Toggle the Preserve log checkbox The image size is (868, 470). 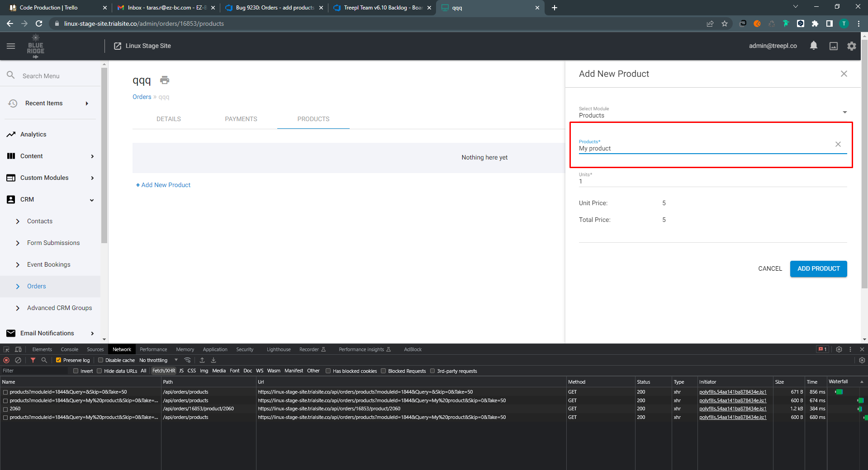58,360
